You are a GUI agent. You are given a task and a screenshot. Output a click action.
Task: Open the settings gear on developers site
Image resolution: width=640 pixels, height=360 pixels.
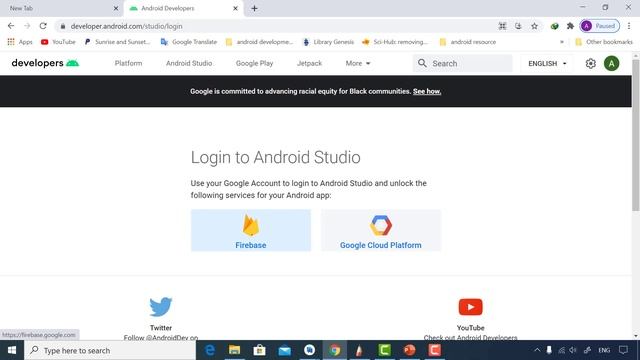pos(591,63)
